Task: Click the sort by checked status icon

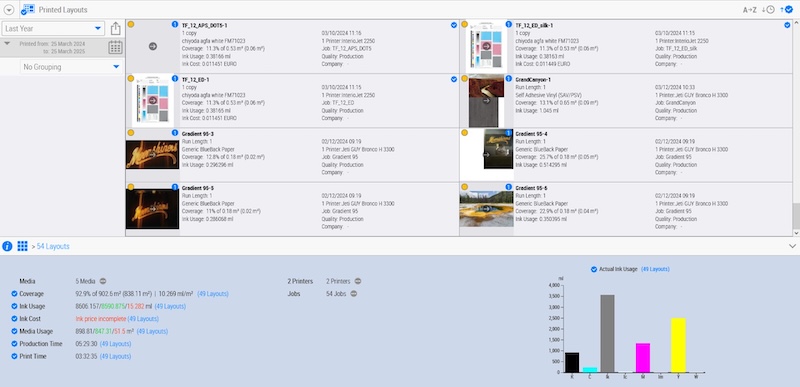Action: click(787, 9)
